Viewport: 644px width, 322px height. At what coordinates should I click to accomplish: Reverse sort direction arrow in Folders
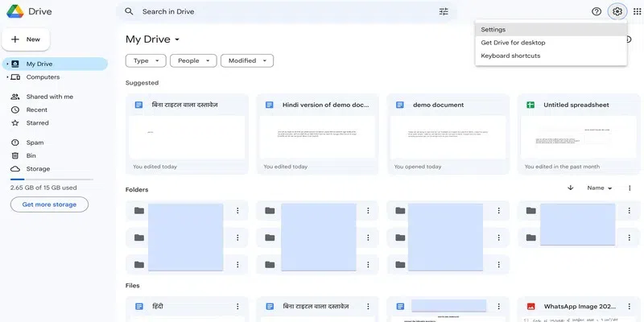click(x=571, y=188)
